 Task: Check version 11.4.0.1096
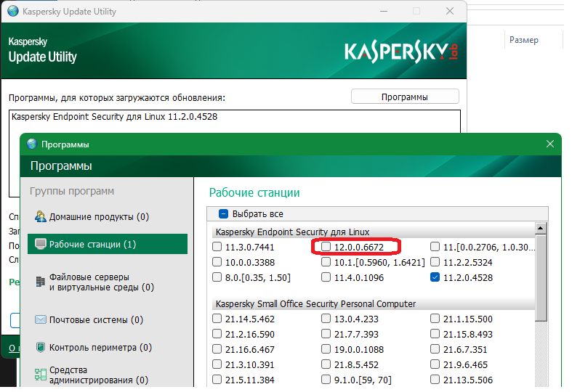coord(326,277)
